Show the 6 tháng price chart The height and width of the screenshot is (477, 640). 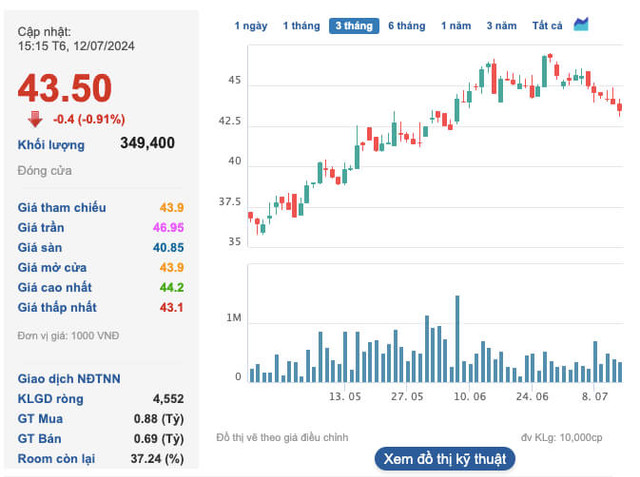tap(406, 26)
